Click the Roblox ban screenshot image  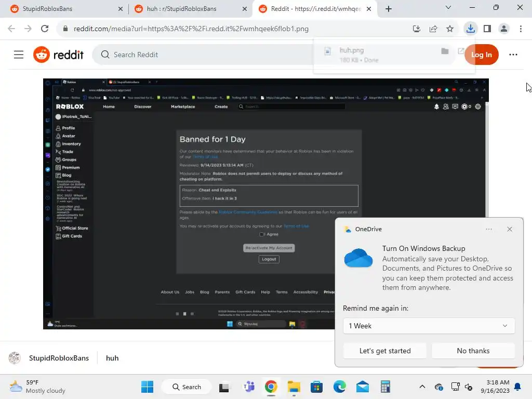tap(265, 204)
